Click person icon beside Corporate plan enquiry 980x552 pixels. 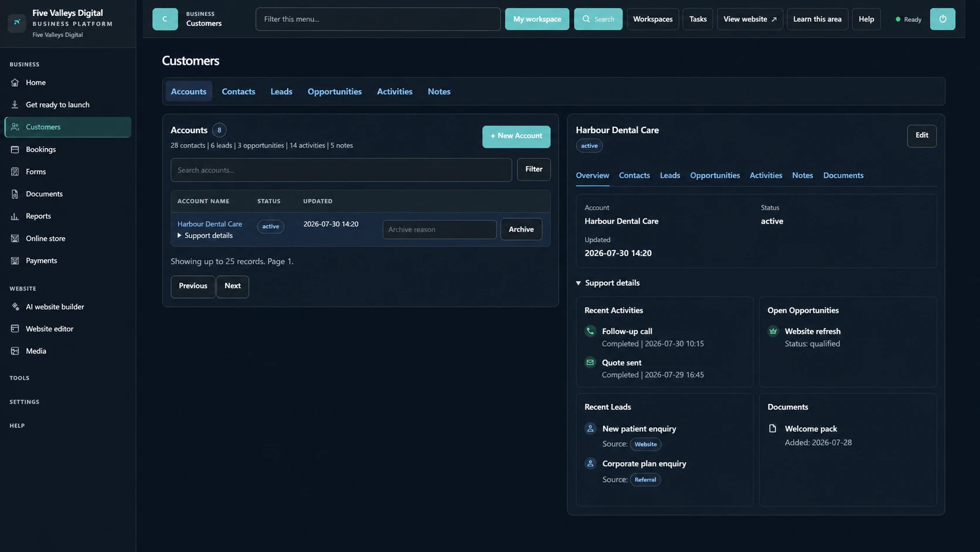click(590, 464)
